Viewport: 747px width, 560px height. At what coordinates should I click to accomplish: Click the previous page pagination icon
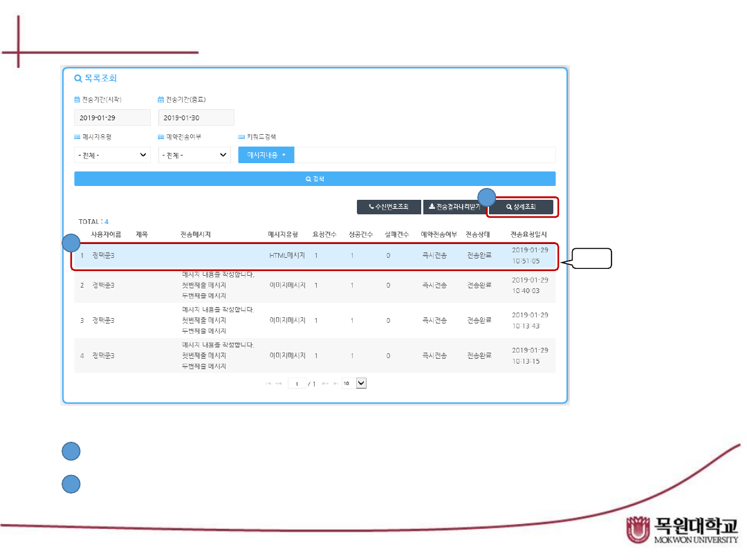pyautogui.click(x=279, y=383)
